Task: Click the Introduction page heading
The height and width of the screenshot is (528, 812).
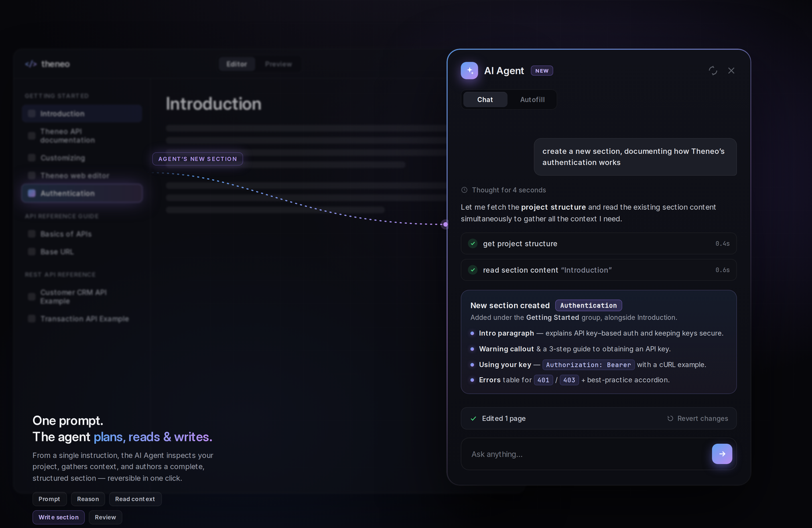Action: [x=213, y=104]
